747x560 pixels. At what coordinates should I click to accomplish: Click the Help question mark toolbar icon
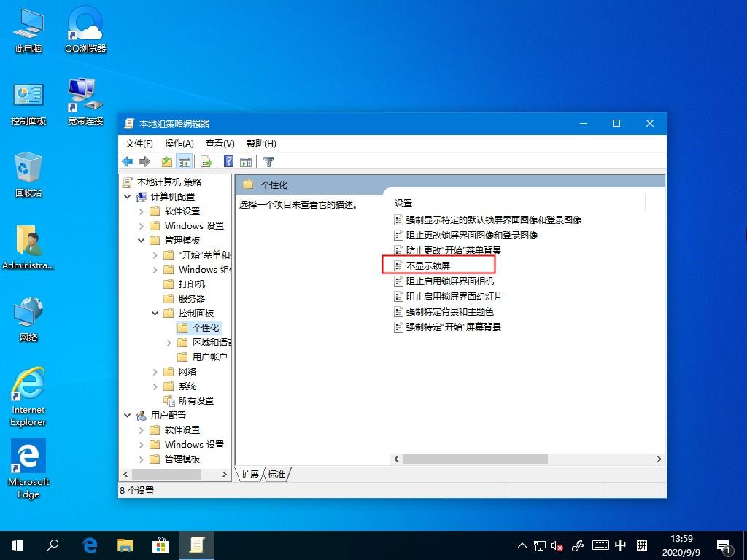click(x=228, y=161)
